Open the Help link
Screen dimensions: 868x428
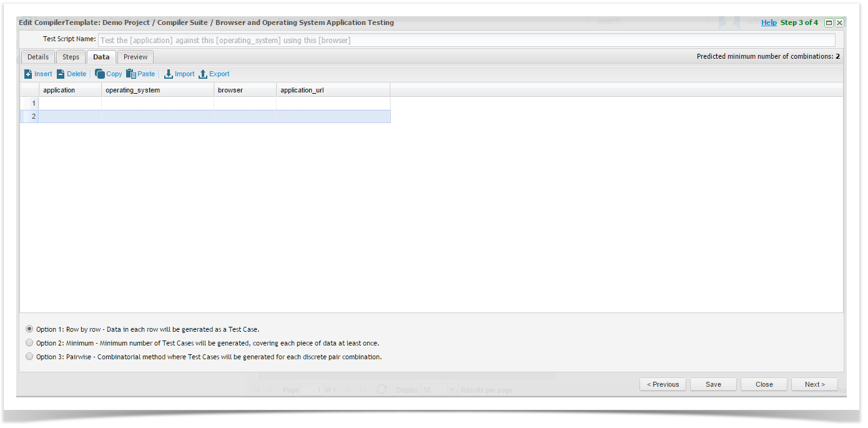[769, 22]
